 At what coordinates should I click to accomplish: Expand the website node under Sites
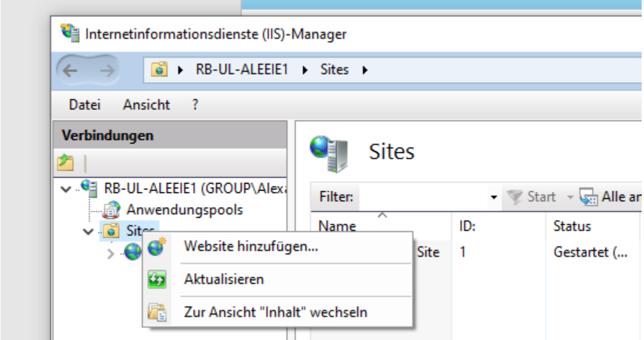pyautogui.click(x=110, y=254)
